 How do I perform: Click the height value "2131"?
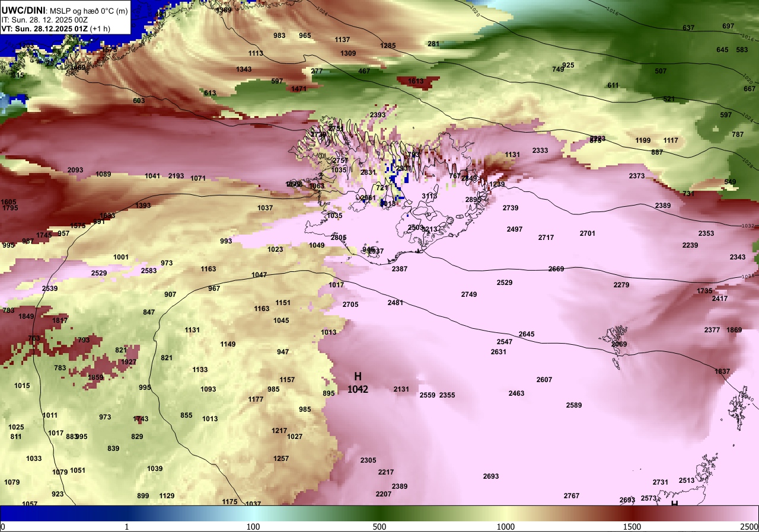coord(401,389)
